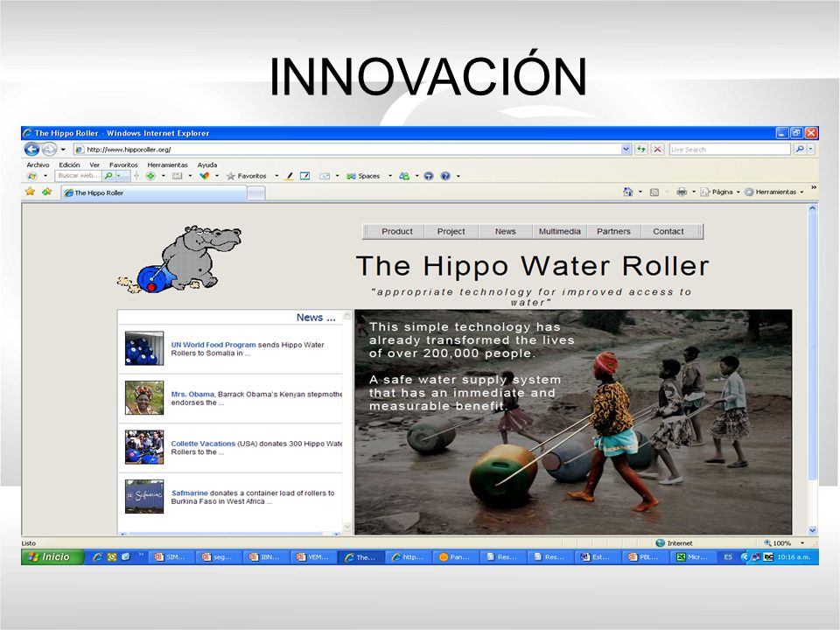Open the Herramientas menu in the menu bar
The image size is (840, 630).
click(168, 165)
